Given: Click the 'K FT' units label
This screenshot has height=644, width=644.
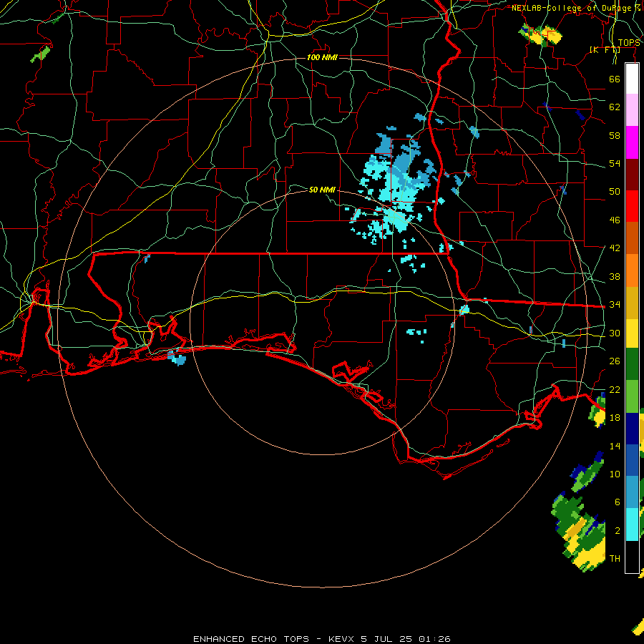Looking at the screenshot, I should click(605, 50).
